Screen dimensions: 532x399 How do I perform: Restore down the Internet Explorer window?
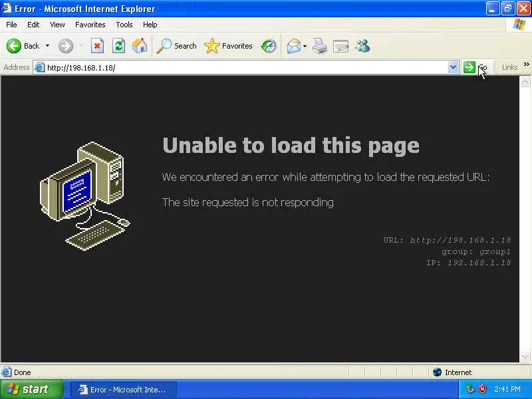507,9
